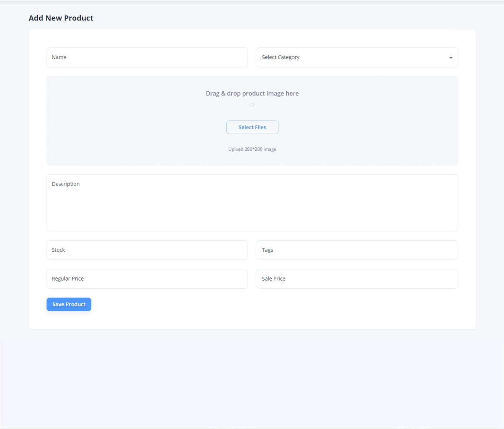Screen dimensions: 504x429
Task: Select the Tags input field
Action: tap(356, 250)
